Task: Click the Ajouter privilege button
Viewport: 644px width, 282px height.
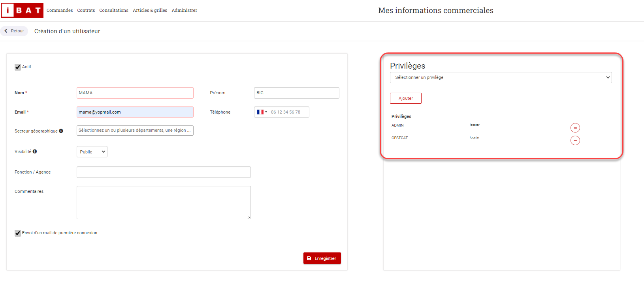Action: (x=405, y=98)
